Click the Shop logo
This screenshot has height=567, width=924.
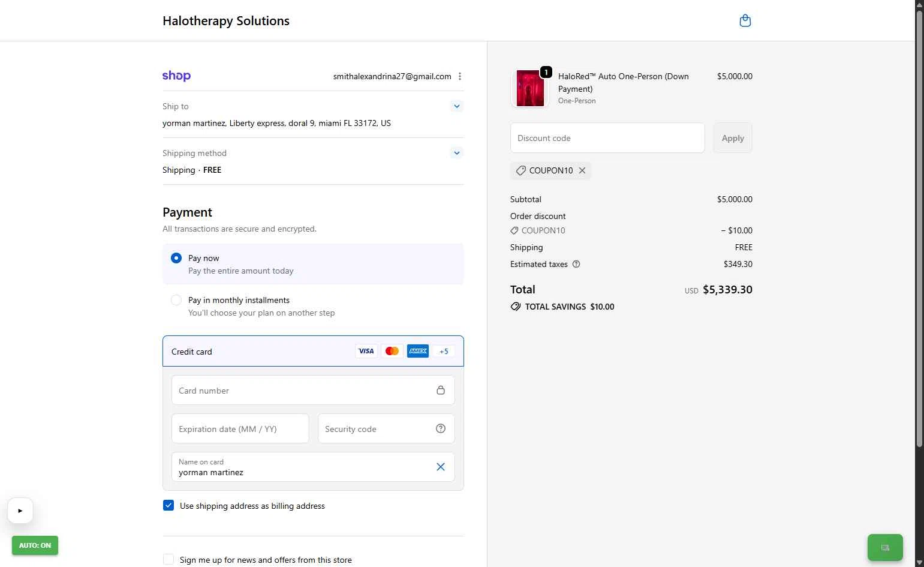[176, 76]
